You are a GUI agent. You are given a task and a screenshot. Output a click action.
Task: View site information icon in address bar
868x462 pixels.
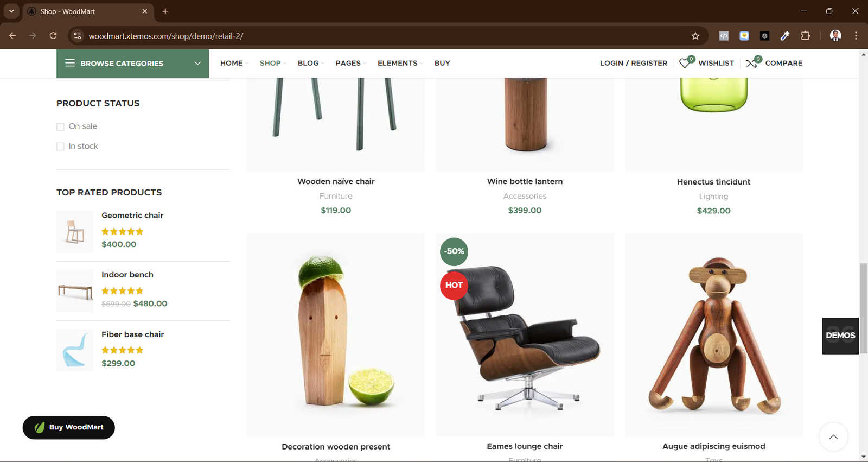coord(78,36)
